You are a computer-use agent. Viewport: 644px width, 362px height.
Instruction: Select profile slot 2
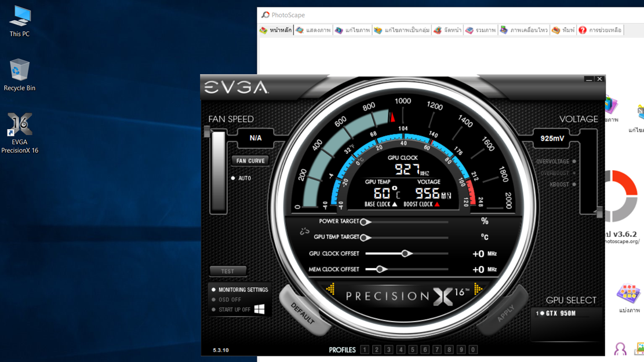coord(377,350)
